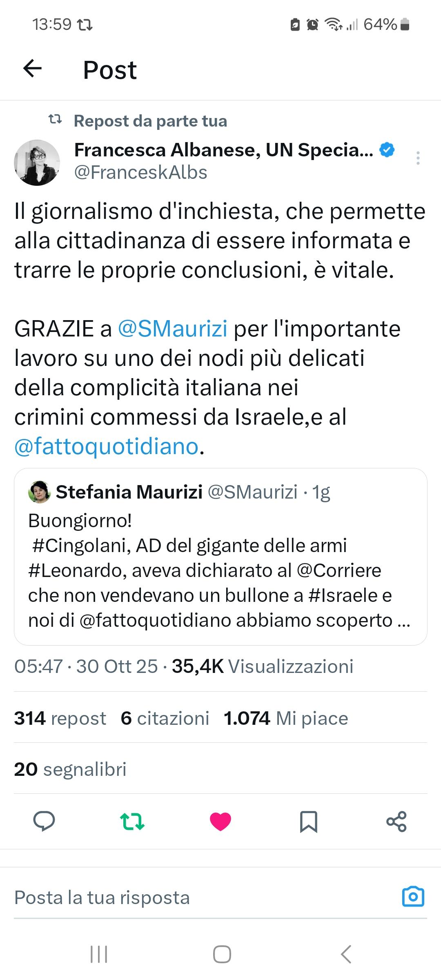Open the quoted Stefania Maurizi post
This screenshot has width=441, height=980.
tap(220, 572)
